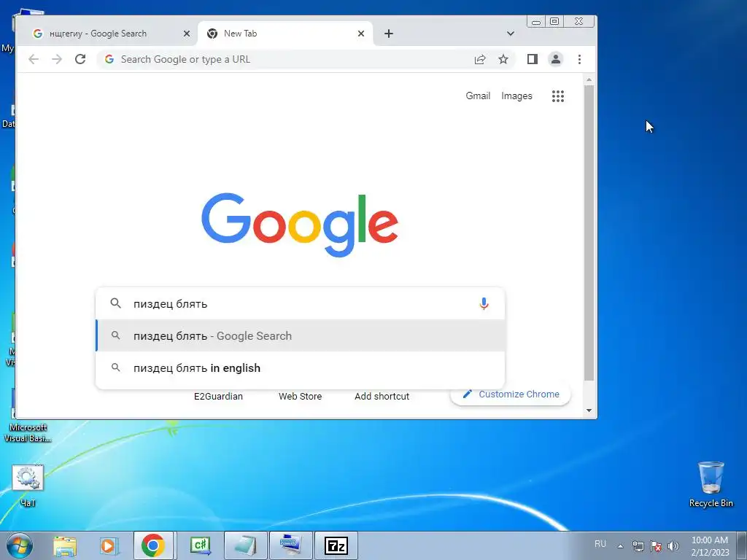Bookmark this tab with the star icon
The image size is (747, 560).
503,59
